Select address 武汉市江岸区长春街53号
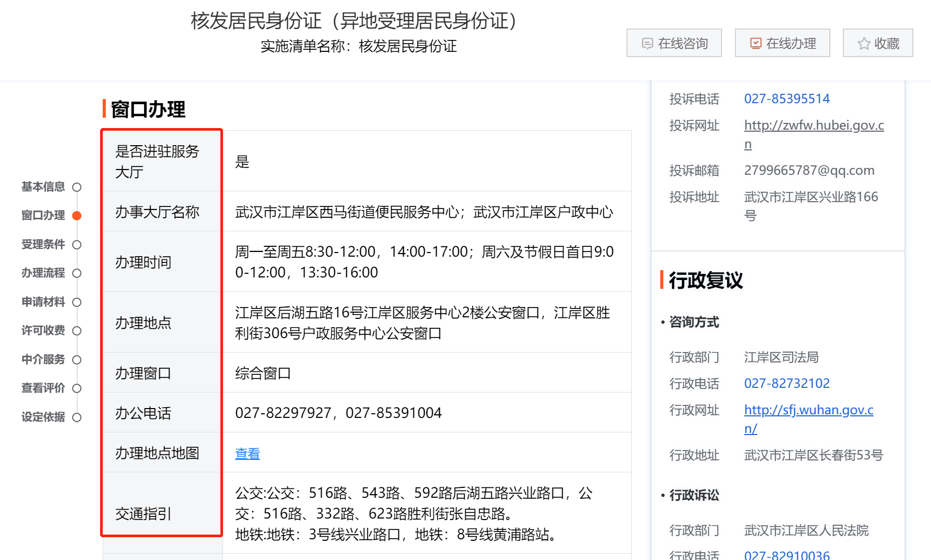The width and height of the screenshot is (931, 560). tap(813, 455)
